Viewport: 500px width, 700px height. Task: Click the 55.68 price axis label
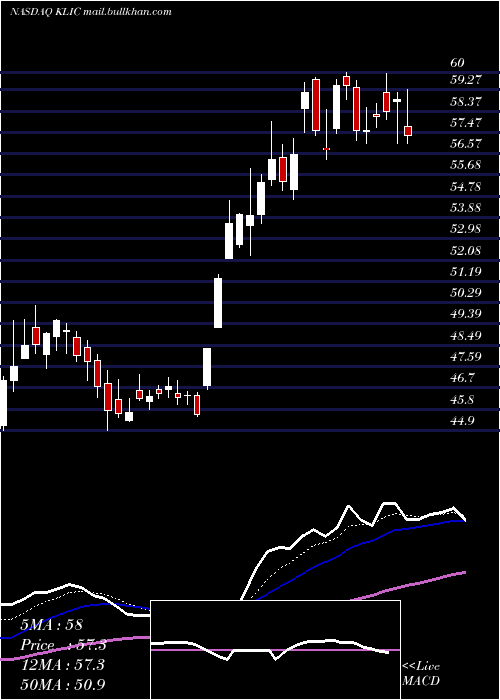coord(467,165)
